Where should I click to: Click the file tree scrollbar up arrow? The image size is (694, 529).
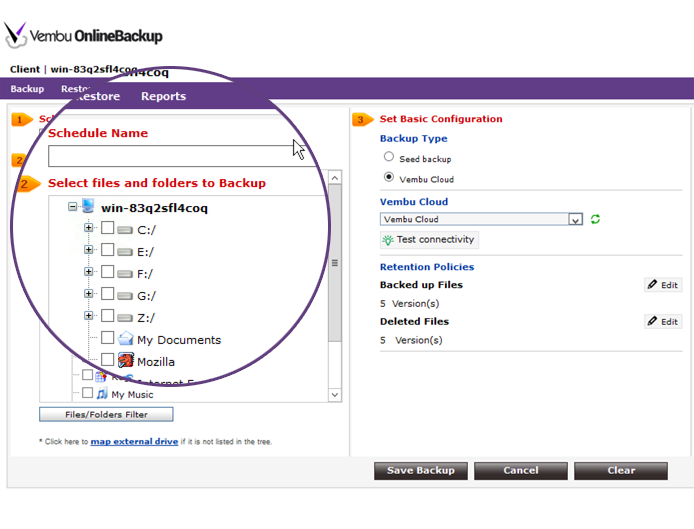pyautogui.click(x=335, y=178)
